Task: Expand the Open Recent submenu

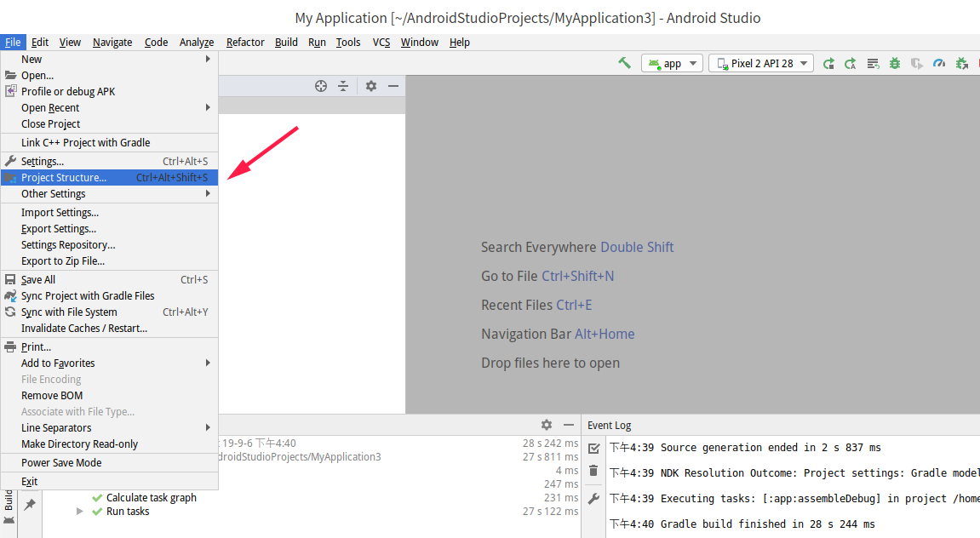Action: pyautogui.click(x=109, y=108)
